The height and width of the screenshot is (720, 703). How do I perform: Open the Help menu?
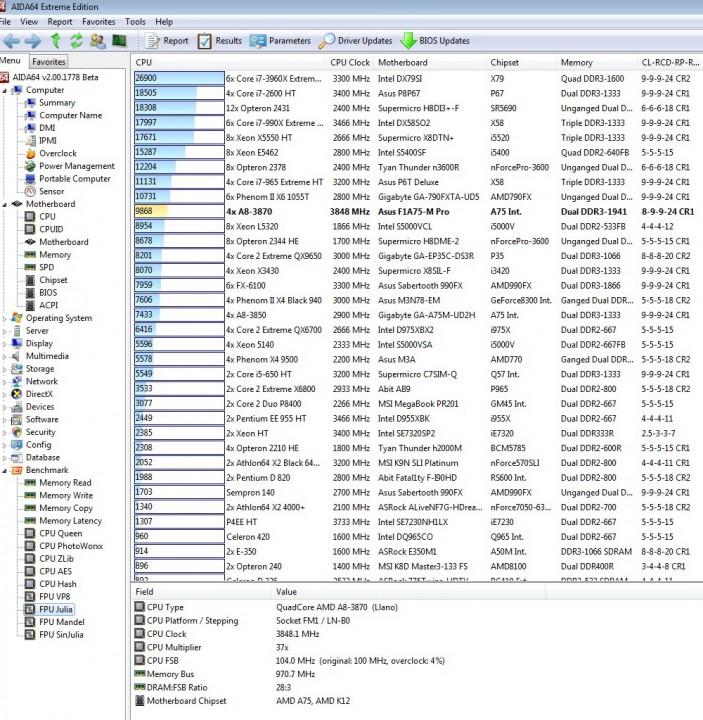click(164, 22)
